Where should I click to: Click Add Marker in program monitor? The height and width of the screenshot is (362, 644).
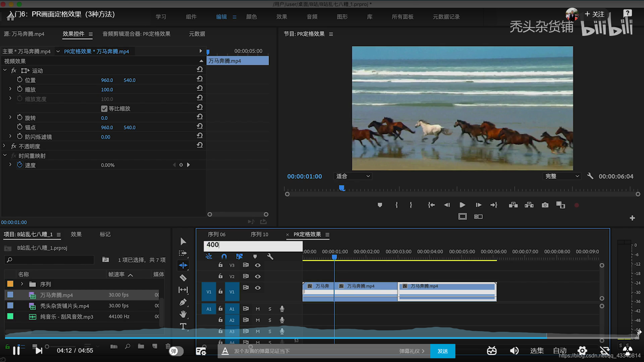coord(380,205)
